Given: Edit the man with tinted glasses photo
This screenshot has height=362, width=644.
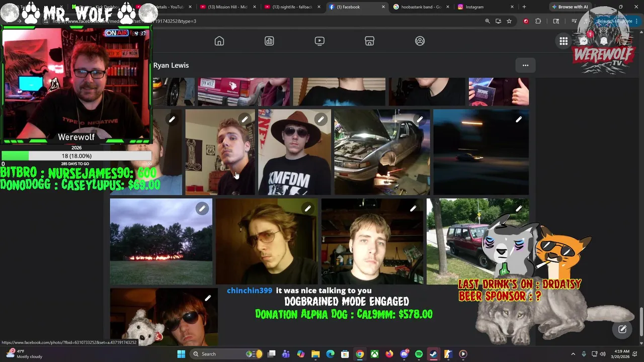Looking at the screenshot, I should pyautogui.click(x=307, y=209).
